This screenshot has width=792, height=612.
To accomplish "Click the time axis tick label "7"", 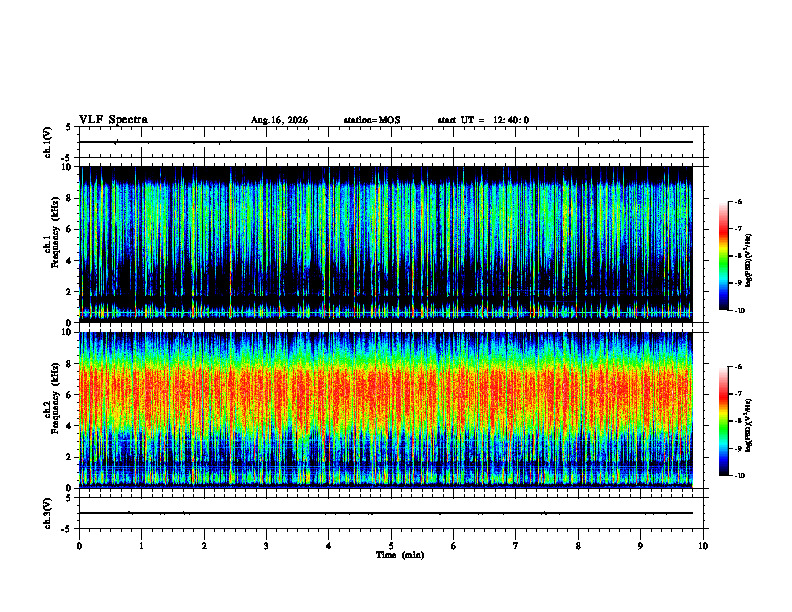I will click(516, 546).
